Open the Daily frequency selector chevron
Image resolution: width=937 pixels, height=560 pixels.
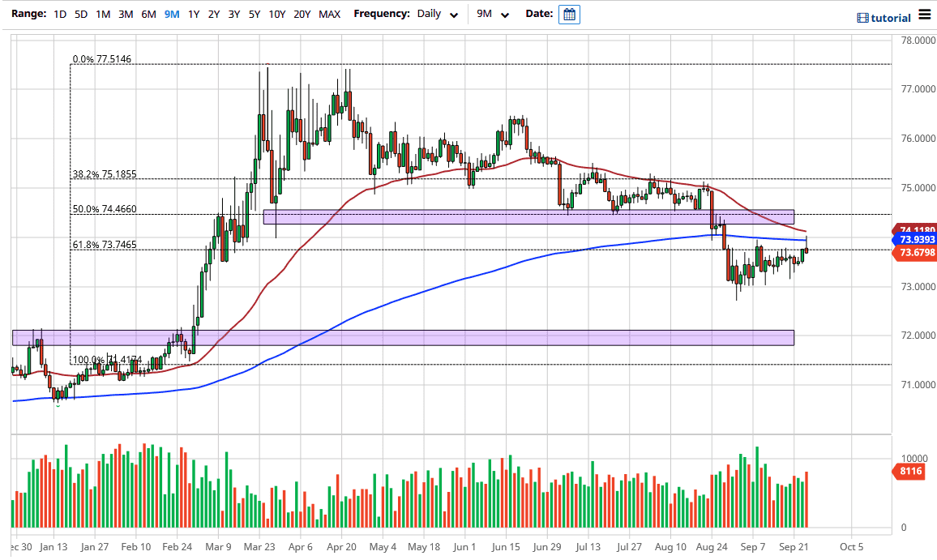coord(454,14)
